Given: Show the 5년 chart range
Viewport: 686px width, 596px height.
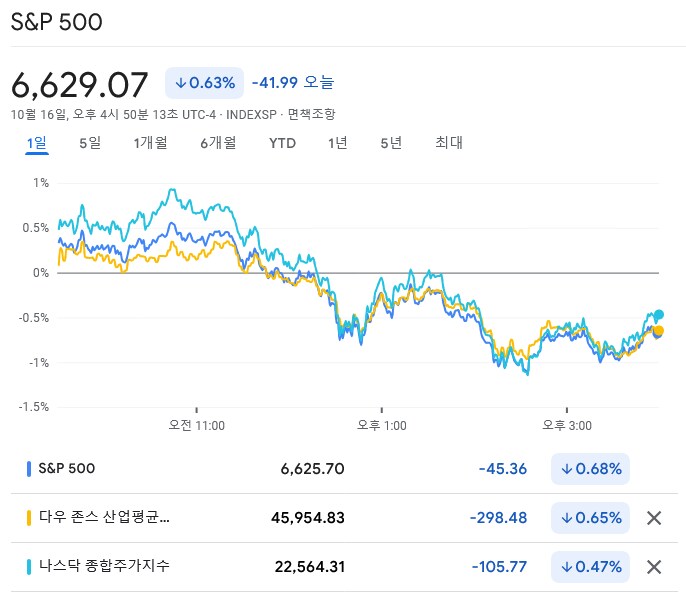Looking at the screenshot, I should tap(391, 143).
